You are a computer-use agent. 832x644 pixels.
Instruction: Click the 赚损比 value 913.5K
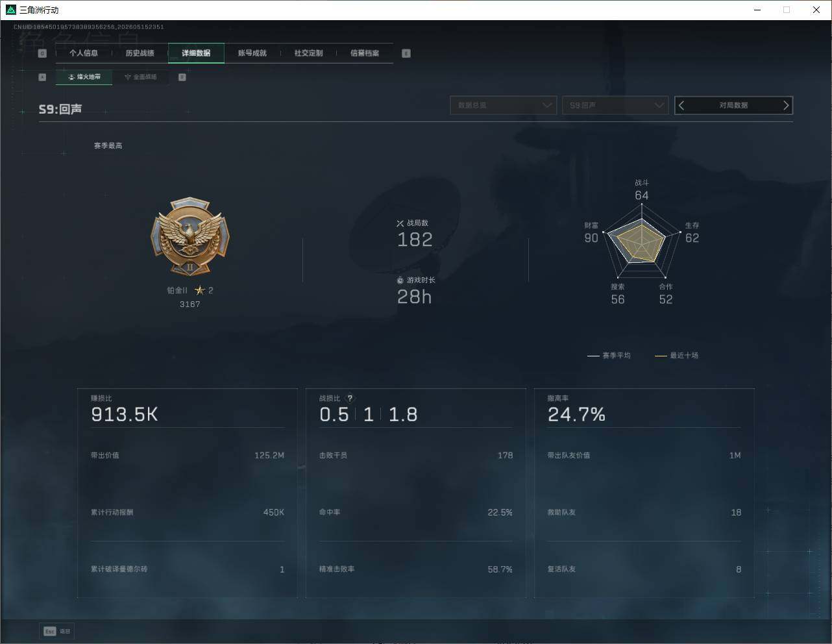click(125, 415)
